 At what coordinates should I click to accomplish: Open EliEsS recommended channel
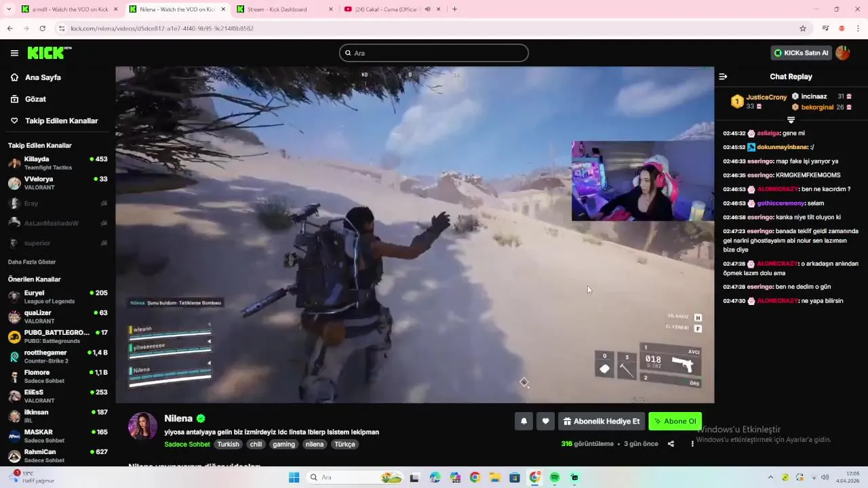click(58, 396)
